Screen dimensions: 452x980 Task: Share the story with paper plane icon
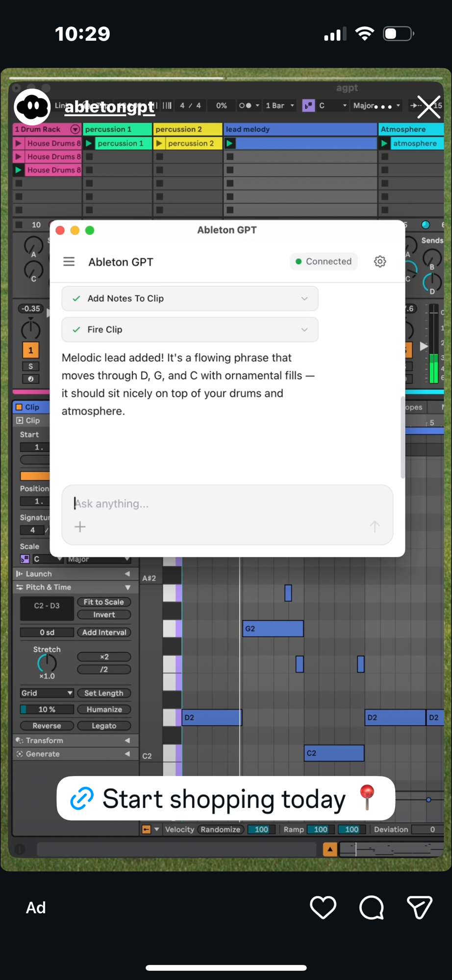[419, 907]
